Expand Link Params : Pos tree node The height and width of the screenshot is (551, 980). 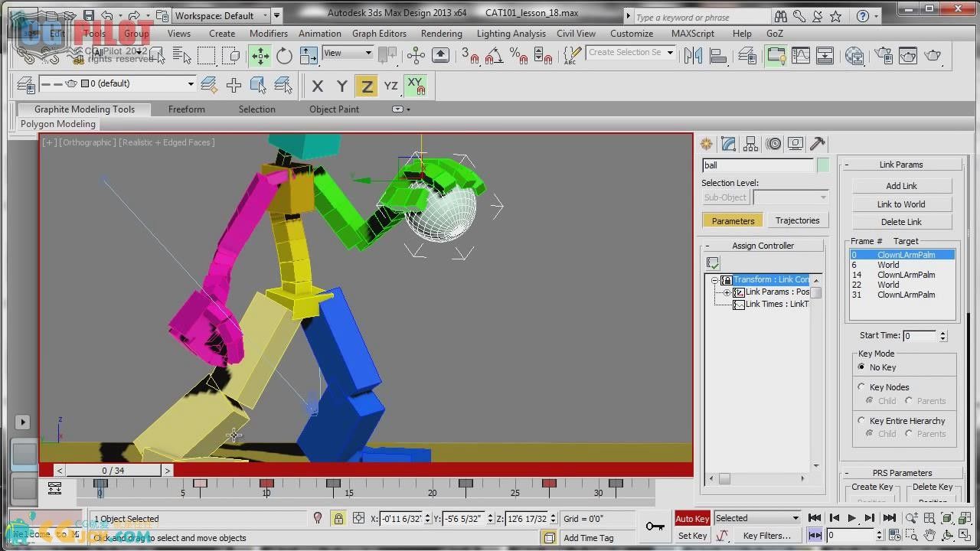[x=727, y=292]
